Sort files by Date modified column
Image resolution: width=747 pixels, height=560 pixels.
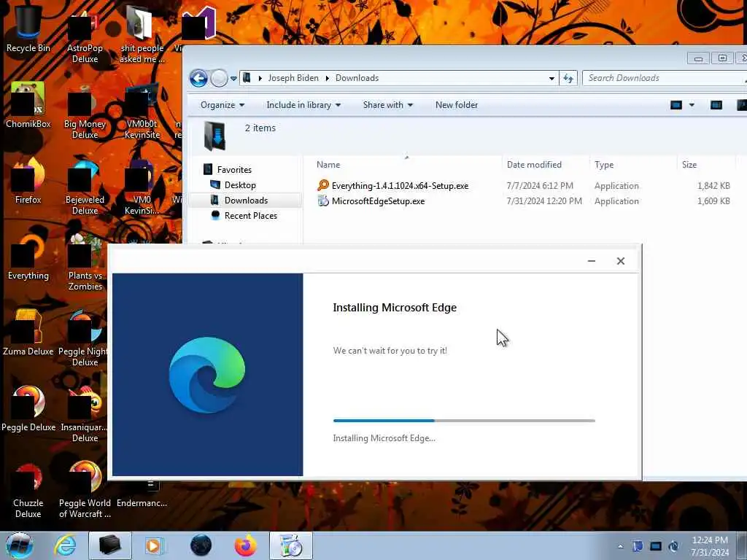tap(534, 165)
